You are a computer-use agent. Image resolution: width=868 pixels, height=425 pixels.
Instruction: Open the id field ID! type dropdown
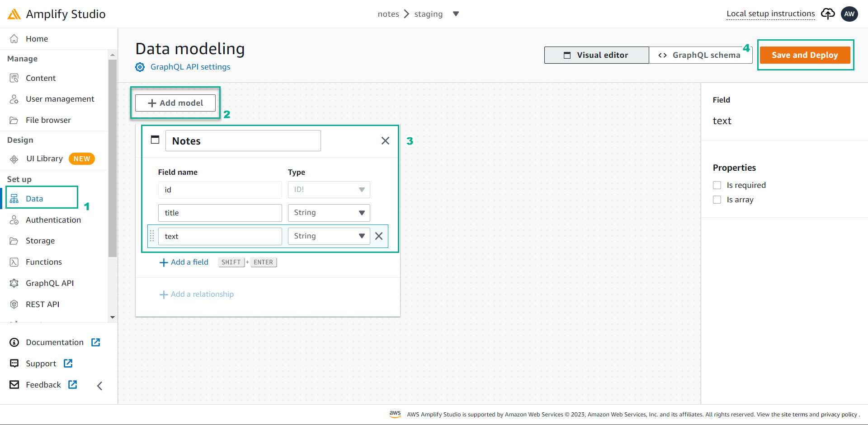pyautogui.click(x=329, y=190)
